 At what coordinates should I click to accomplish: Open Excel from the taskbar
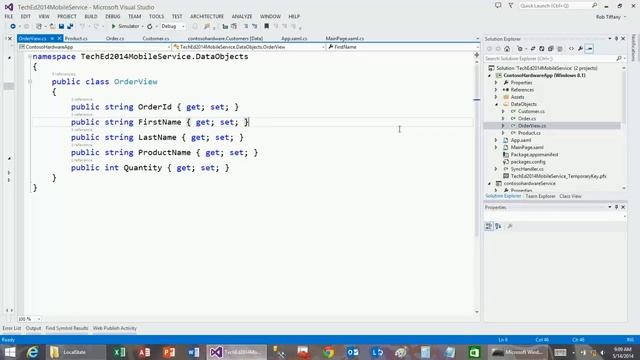click(119, 352)
